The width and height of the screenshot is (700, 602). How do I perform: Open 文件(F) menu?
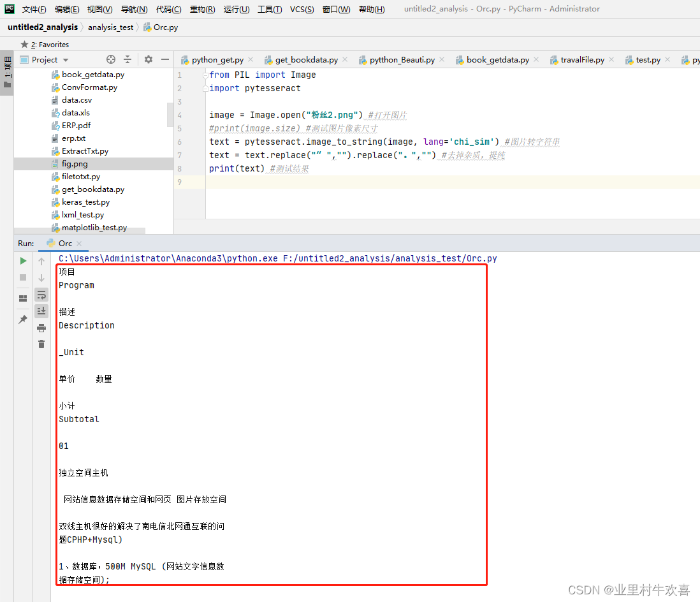[x=34, y=10]
